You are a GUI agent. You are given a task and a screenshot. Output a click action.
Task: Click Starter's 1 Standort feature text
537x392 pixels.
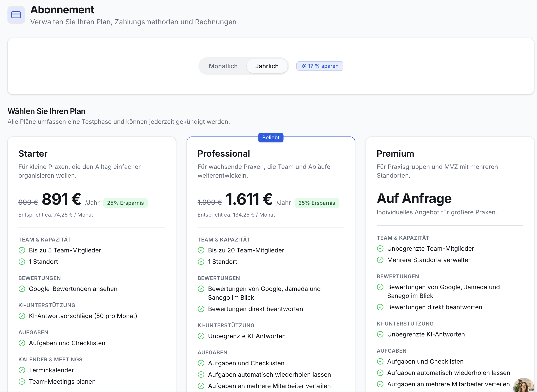pos(43,262)
